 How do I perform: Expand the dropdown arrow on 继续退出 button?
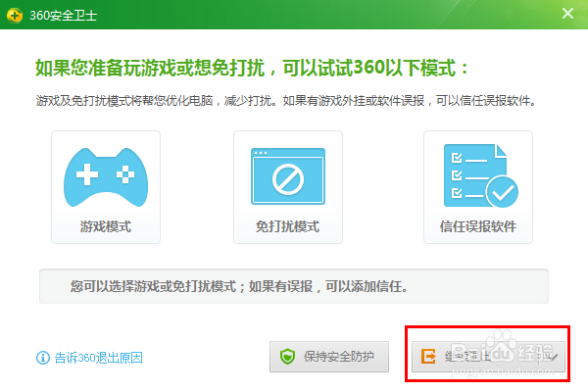[x=553, y=357]
